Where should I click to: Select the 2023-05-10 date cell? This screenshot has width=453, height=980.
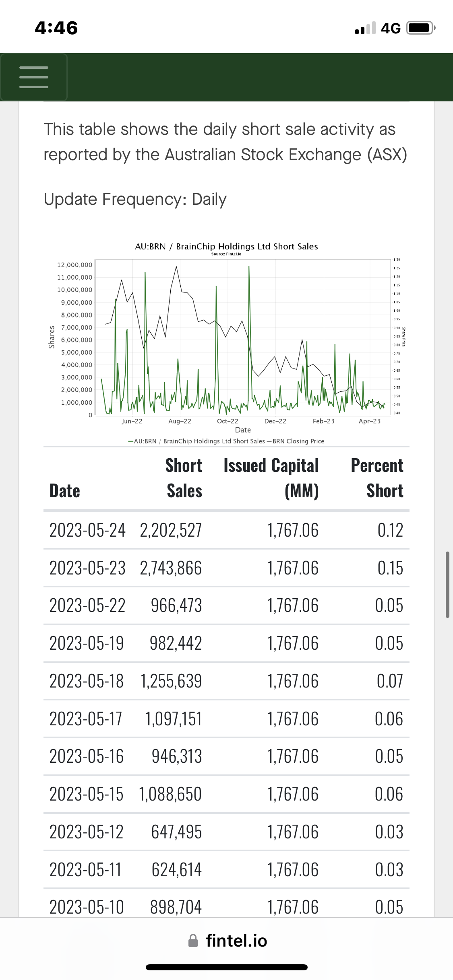pyautogui.click(x=87, y=907)
